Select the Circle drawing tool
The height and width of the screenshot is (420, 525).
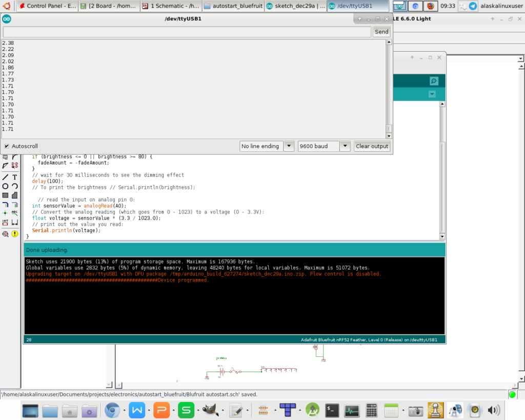point(5,186)
